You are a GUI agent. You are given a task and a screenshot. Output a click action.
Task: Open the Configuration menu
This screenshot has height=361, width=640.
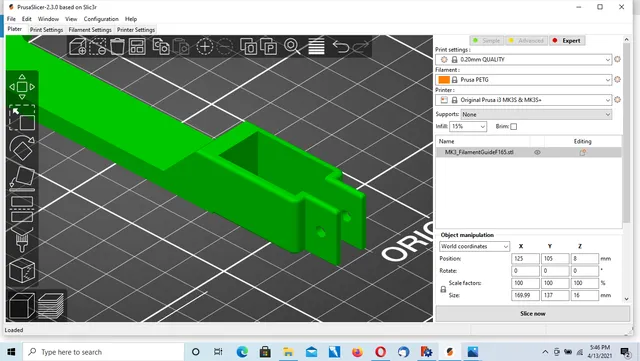(101, 19)
